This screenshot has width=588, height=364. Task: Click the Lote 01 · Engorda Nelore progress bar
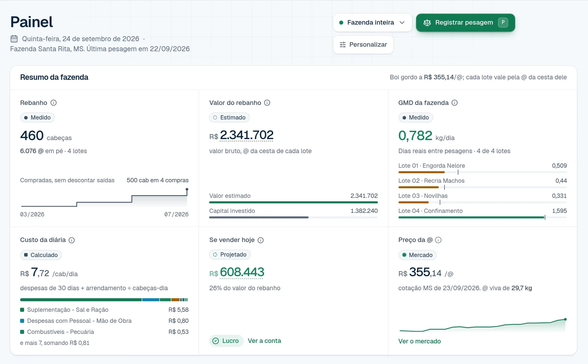[x=482, y=172]
